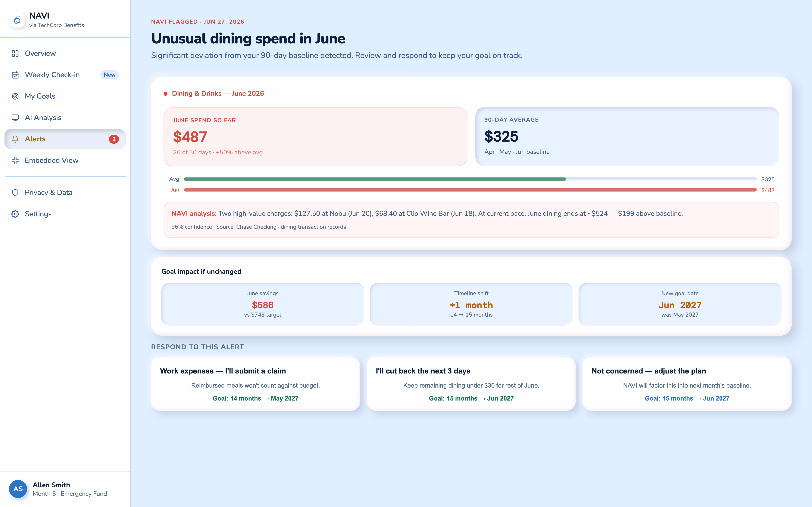Click the Settings gear icon
Viewport: 812px width, 507px height.
[15, 214]
